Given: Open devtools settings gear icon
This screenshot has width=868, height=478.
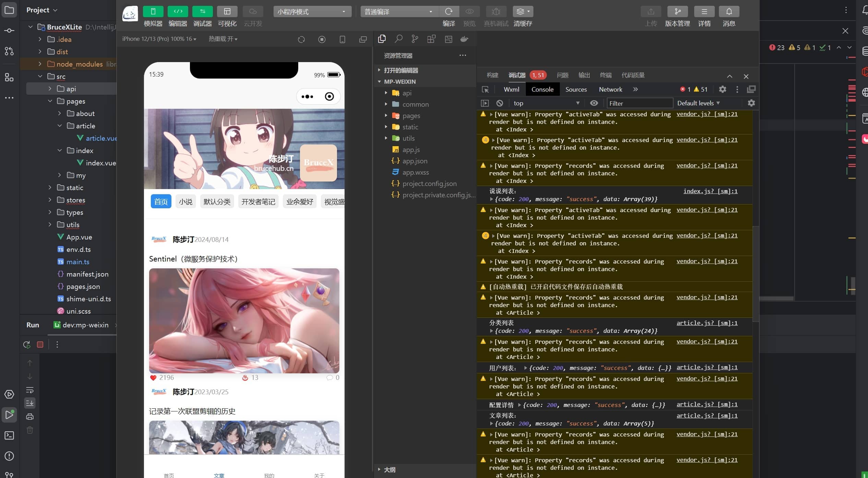Looking at the screenshot, I should click(722, 90).
